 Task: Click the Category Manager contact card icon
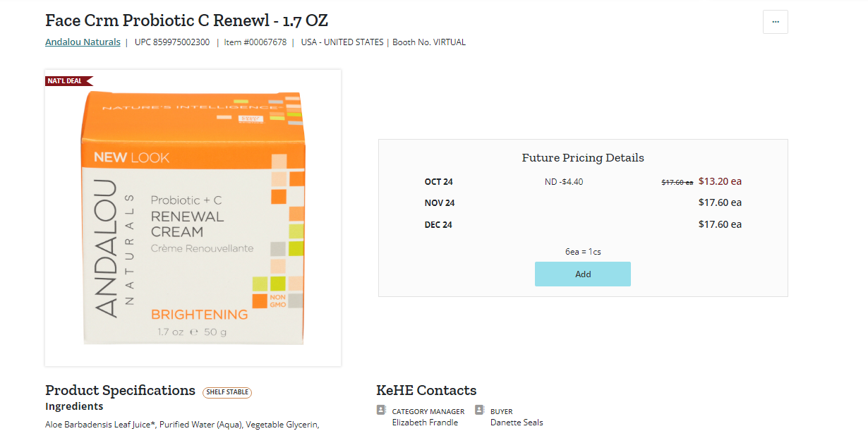click(381, 410)
